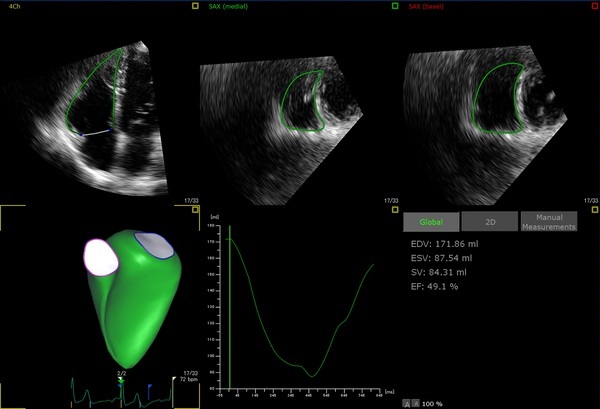The height and width of the screenshot is (409, 600).
Task: Click the green ECG frame marker
Action: point(121,382)
